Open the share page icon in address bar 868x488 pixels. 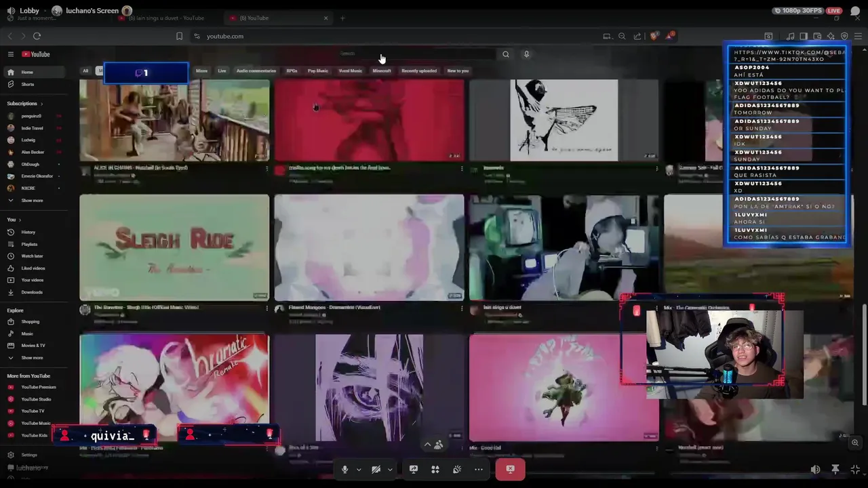(637, 36)
